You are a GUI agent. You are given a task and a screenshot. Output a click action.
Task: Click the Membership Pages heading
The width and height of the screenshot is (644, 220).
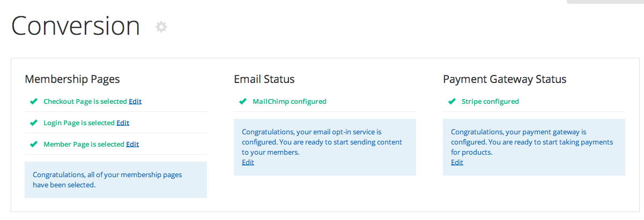[x=72, y=79]
